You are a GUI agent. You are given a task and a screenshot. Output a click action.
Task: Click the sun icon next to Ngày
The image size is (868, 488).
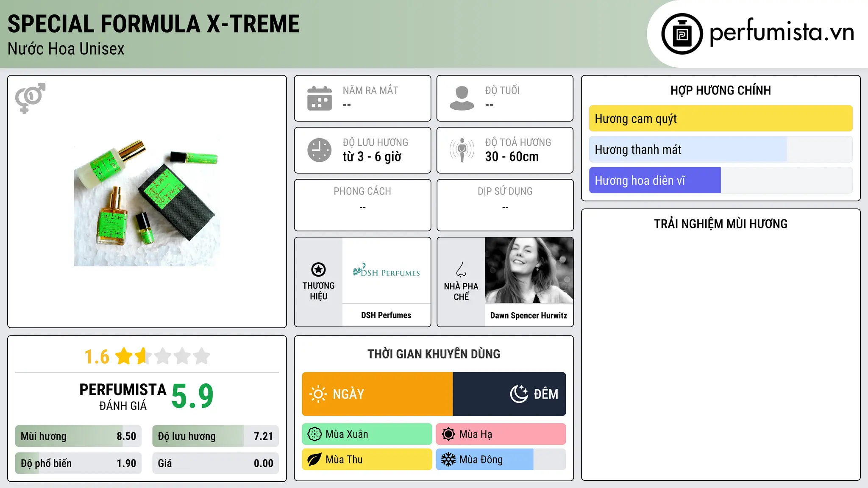pos(318,394)
